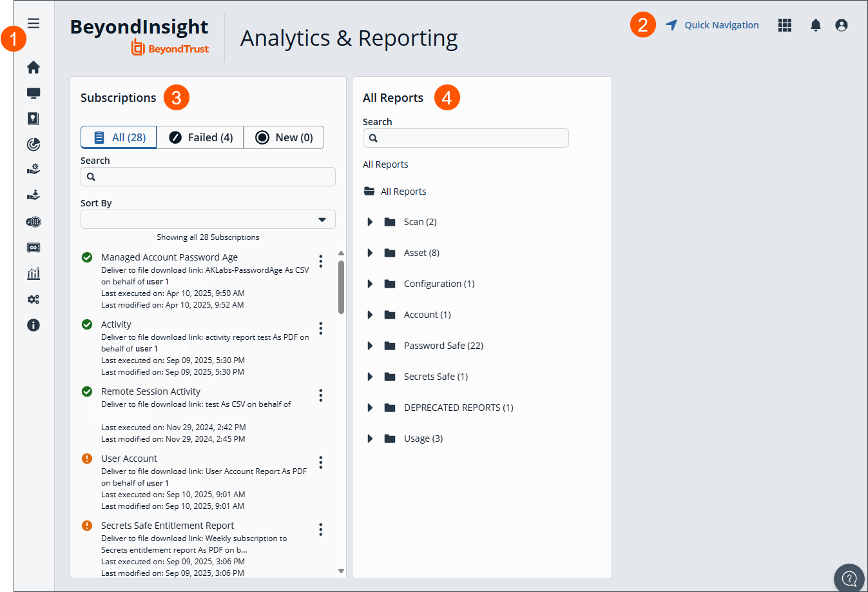Click the Secrets Safe Entitlement Report title
Screen dimensions: 868x592
pos(168,526)
